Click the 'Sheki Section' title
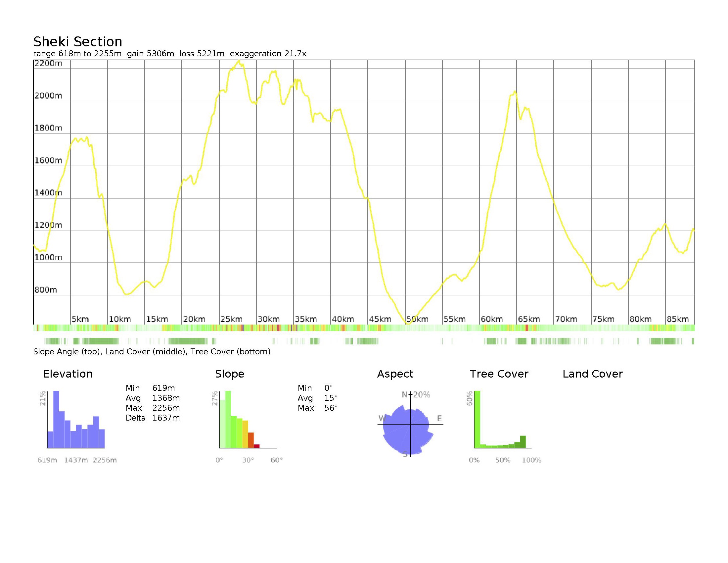Image resolution: width=728 pixels, height=563 pixels. pyautogui.click(x=78, y=42)
